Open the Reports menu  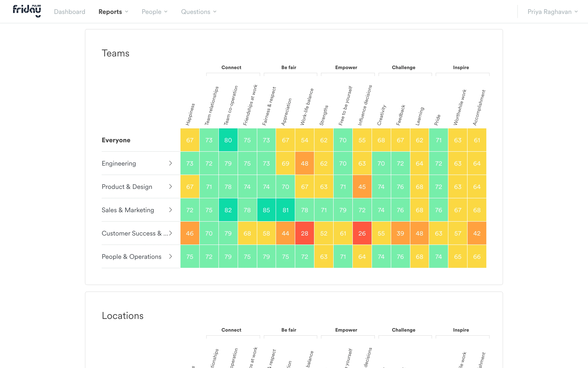pyautogui.click(x=113, y=12)
